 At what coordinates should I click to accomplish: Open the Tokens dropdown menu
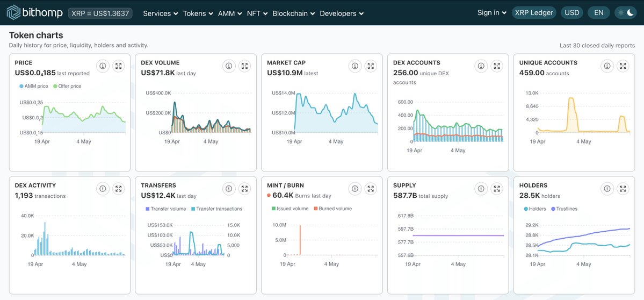click(x=198, y=13)
